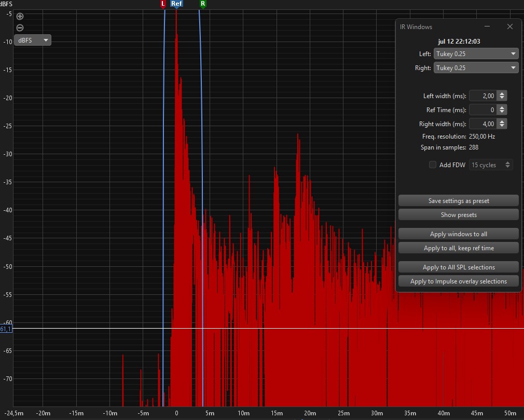Image resolution: width=524 pixels, height=420 pixels.
Task: Click Span in samples value 288
Action: tap(474, 147)
